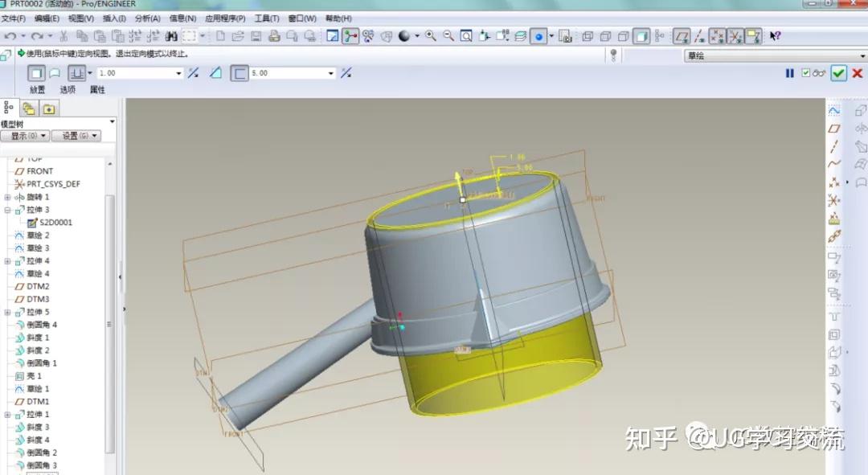This screenshot has height=475, width=868.
Task: Open the 分析(A) menu
Action: click(147, 18)
